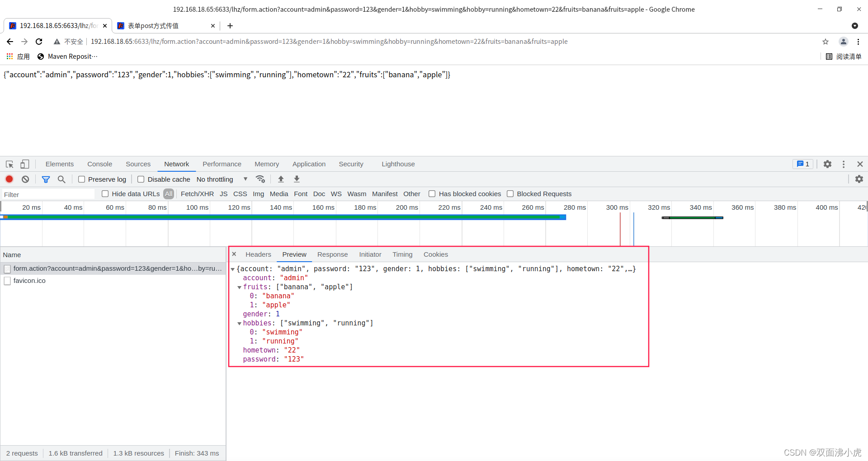The image size is (868, 461).
Task: Select the inspect element cursor tool
Action: tap(9, 164)
